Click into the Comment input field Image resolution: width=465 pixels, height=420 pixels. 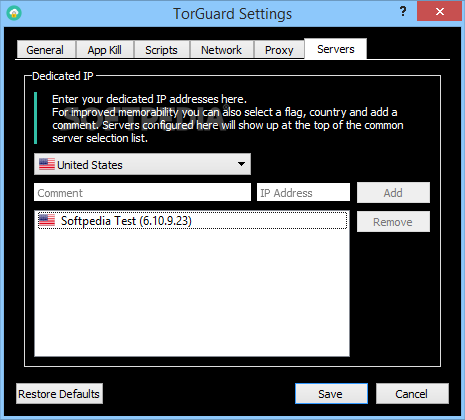click(142, 192)
